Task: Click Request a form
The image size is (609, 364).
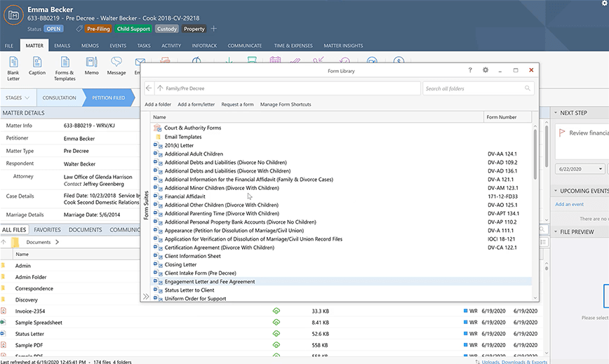Action: [x=237, y=105]
